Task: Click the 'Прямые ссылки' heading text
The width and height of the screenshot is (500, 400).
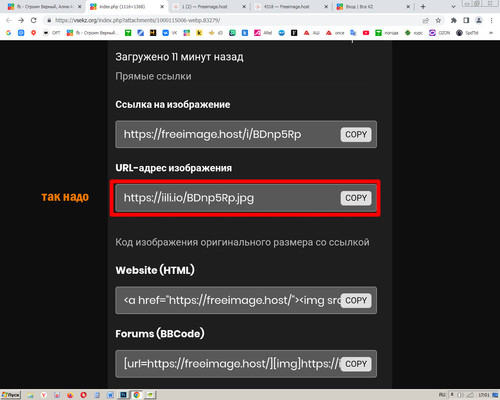Action: 153,76
